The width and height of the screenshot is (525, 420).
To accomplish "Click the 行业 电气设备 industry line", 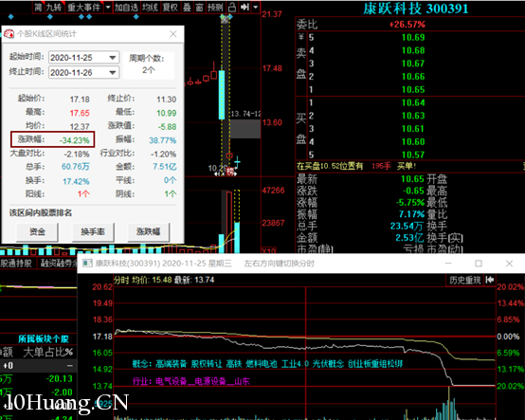I will tap(190, 381).
